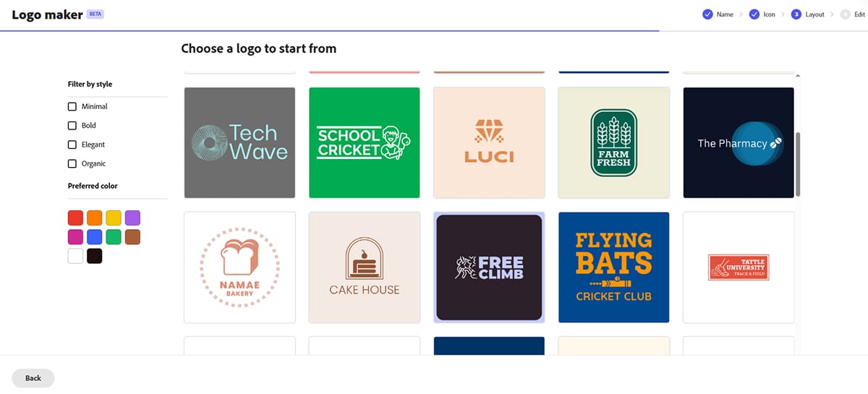Select the Tech Wave logo template
Screen dimensions: 868x394
[239, 142]
